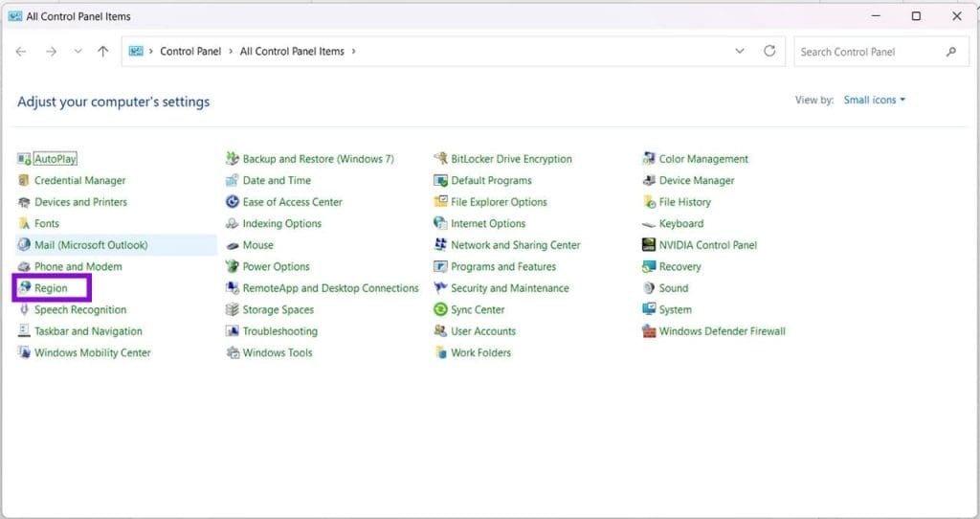Expand chevron after All Control Panel Items breadcrumb

[353, 52]
